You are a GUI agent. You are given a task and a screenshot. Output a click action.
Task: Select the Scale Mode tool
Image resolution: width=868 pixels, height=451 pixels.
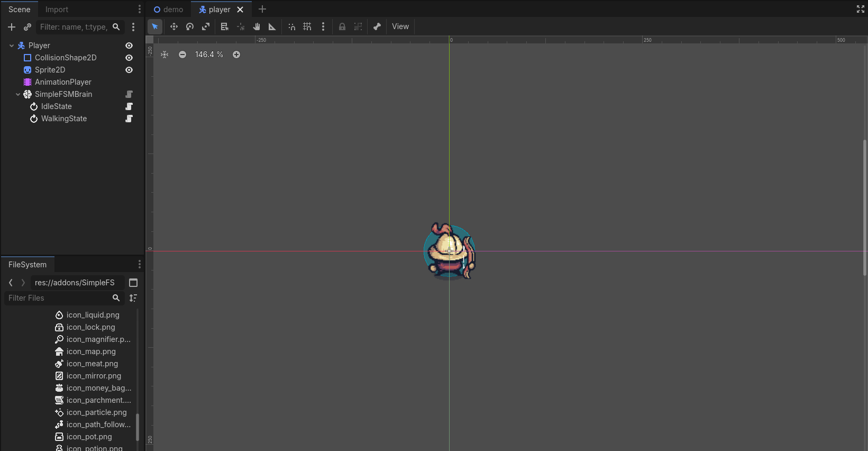[x=206, y=26]
